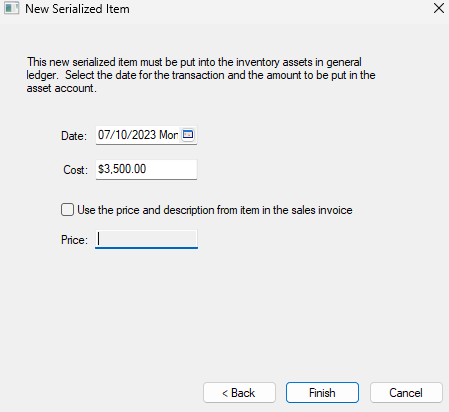449x412 pixels.
Task: Click the Date label
Action: (x=74, y=136)
